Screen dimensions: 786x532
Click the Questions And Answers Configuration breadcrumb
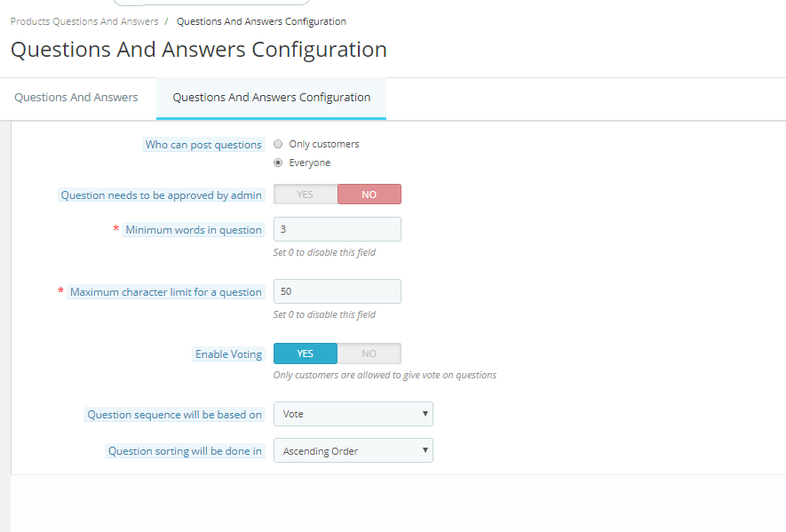point(261,21)
